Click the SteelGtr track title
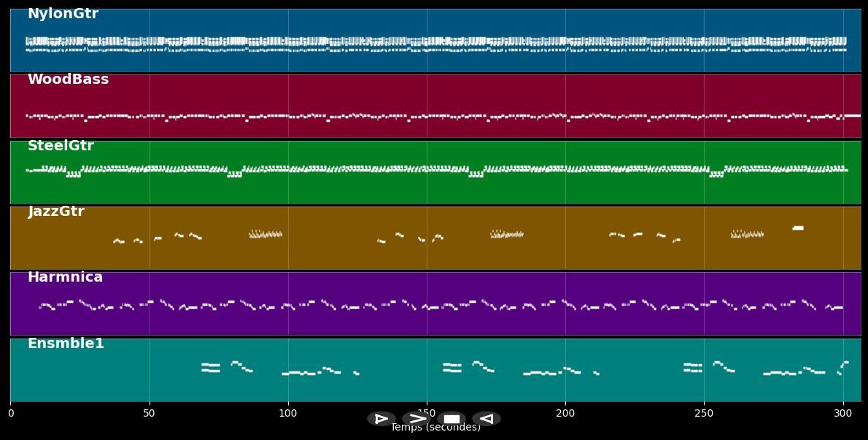This screenshot has height=440, width=868. [61, 145]
